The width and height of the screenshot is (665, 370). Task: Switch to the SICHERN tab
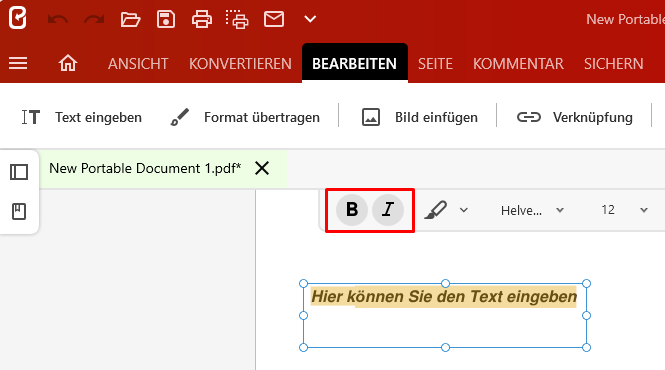(x=613, y=64)
